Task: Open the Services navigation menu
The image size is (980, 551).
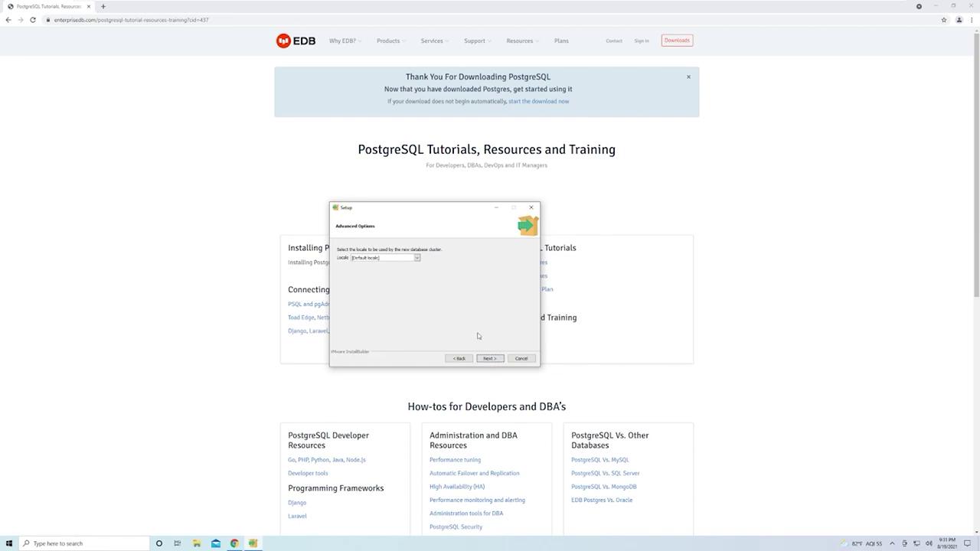Action: 434,41
